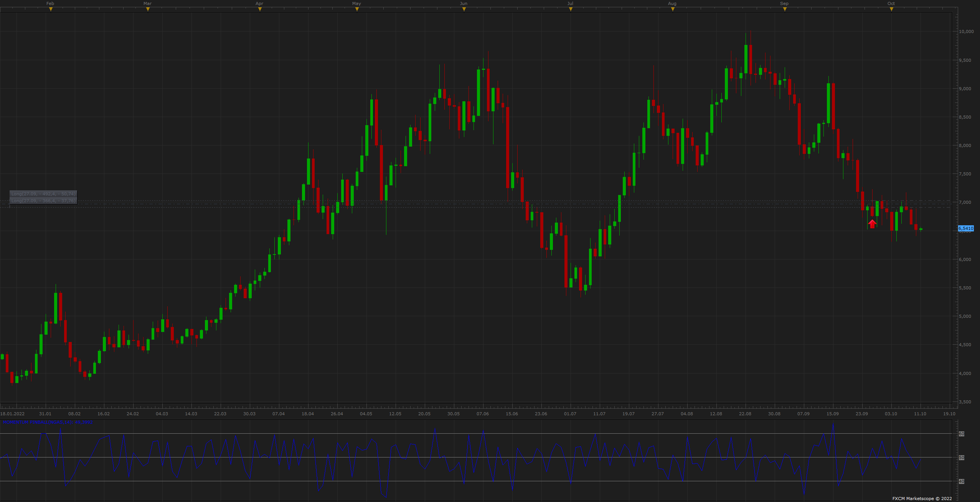Click the 5,000 price axis label
The height and width of the screenshot is (502, 980).
tap(965, 316)
